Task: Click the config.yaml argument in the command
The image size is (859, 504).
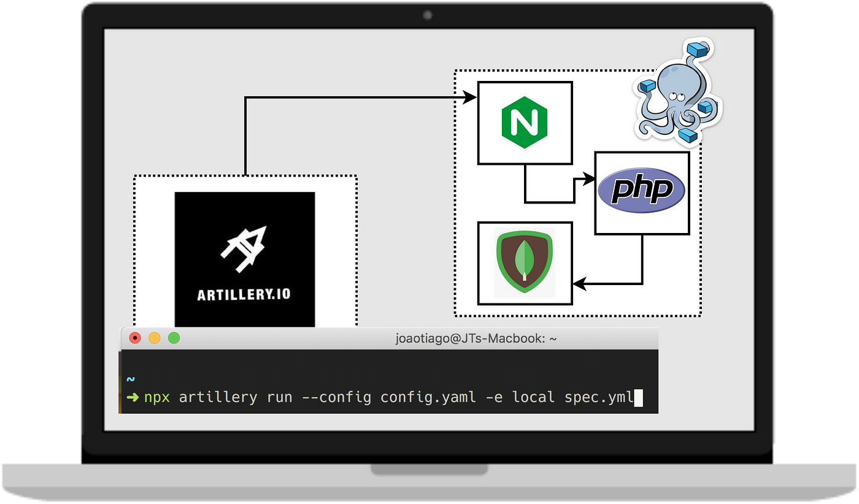Action: coord(428,397)
